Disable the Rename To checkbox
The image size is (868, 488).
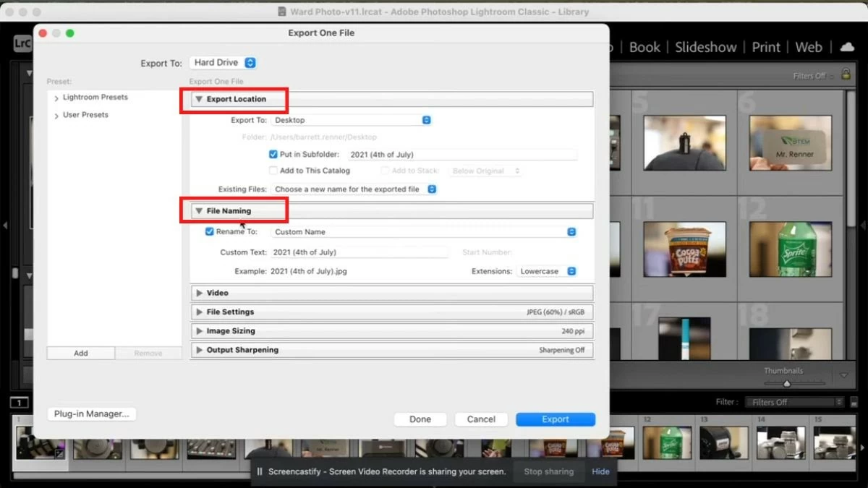209,232
